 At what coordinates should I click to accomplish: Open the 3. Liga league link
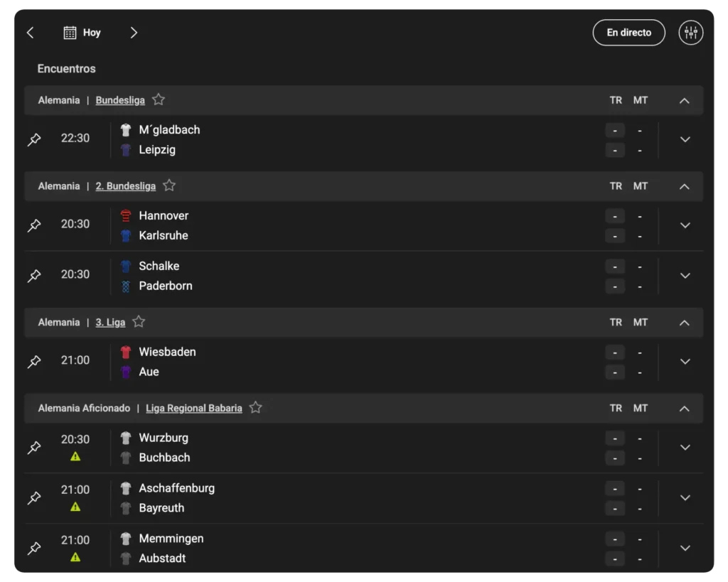tap(110, 323)
